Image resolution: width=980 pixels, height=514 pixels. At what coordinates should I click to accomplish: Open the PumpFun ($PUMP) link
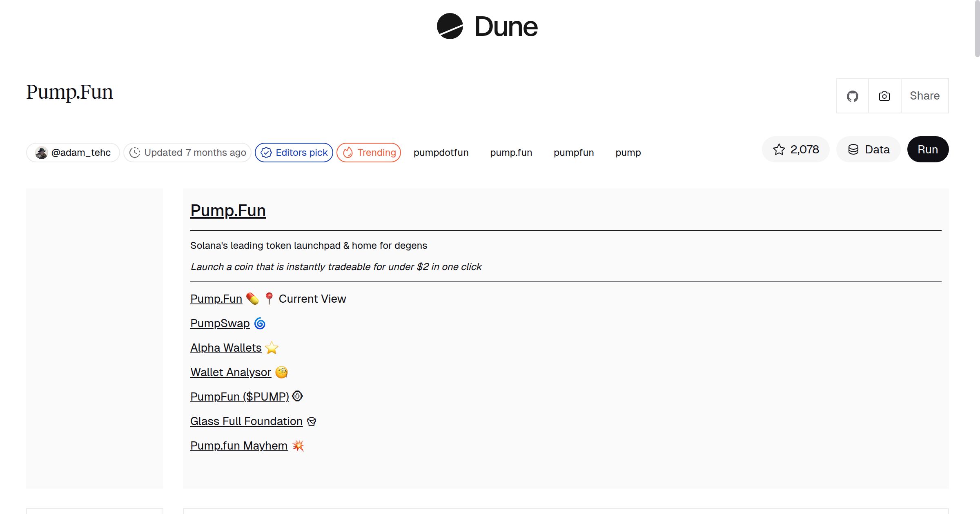pos(239,397)
